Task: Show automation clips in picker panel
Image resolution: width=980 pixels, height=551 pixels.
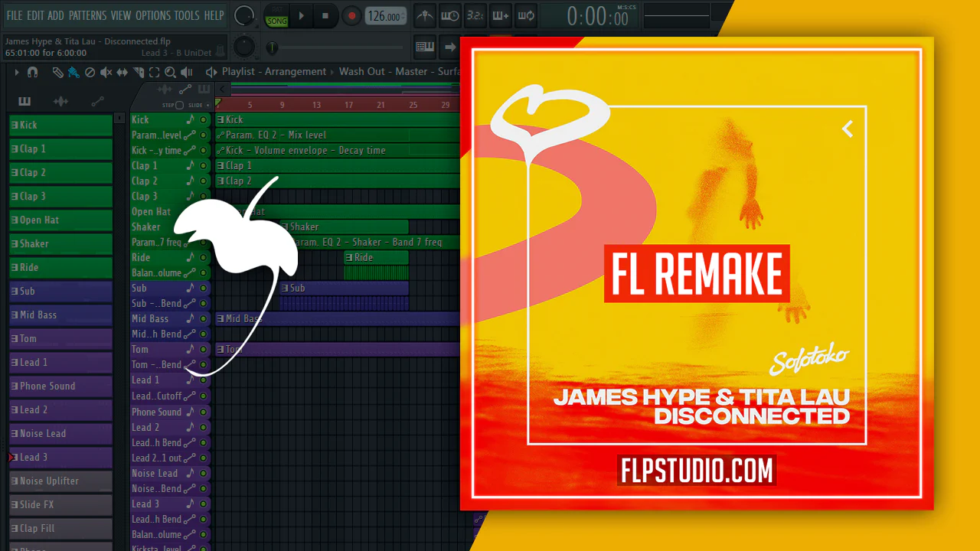Action: pos(97,101)
